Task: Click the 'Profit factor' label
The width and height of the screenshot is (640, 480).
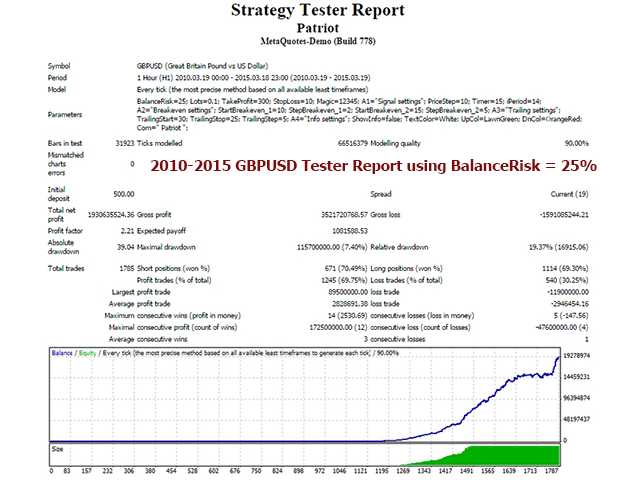Action: (x=65, y=231)
